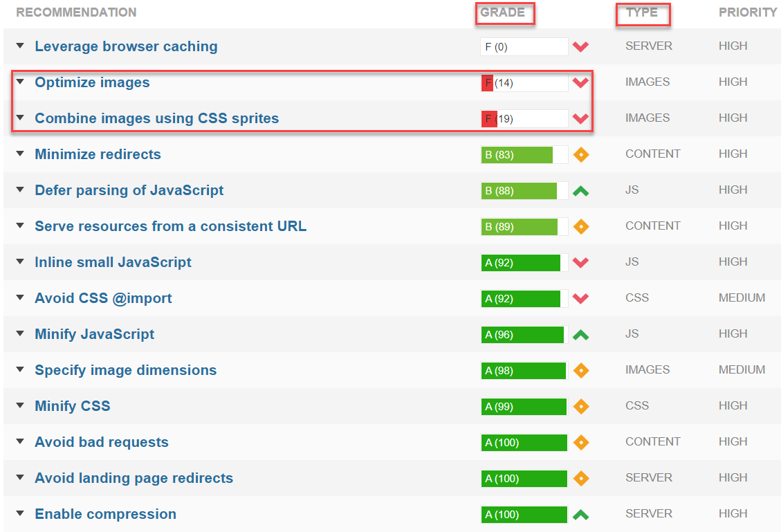Open the Optimize images recommendation
Image resolution: width=781 pixels, height=532 pixels.
[92, 82]
